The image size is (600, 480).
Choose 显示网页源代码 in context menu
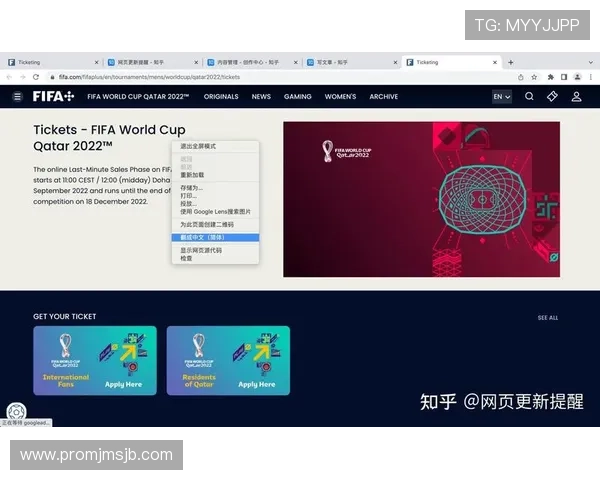click(215, 250)
